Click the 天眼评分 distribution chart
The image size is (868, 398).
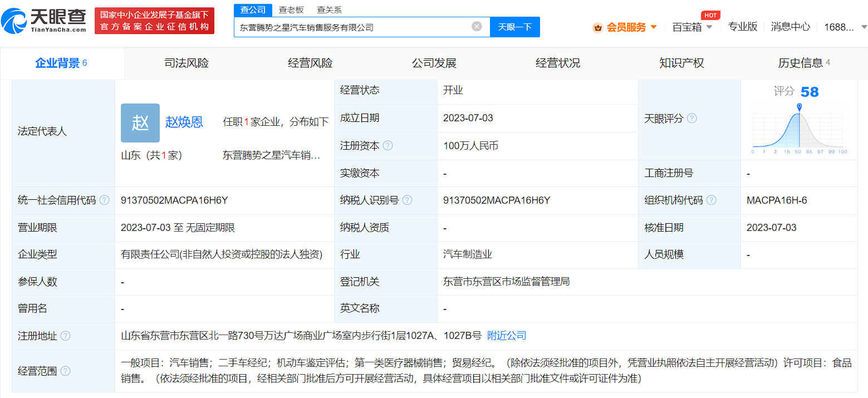(x=798, y=129)
